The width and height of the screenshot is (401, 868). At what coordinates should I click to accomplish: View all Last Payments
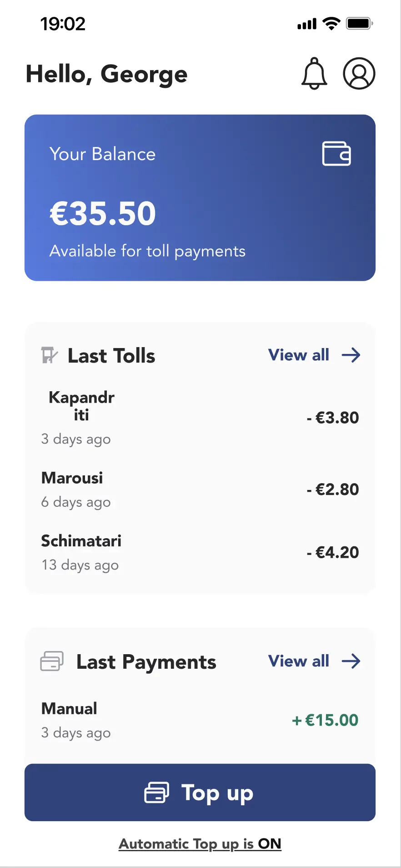299,661
